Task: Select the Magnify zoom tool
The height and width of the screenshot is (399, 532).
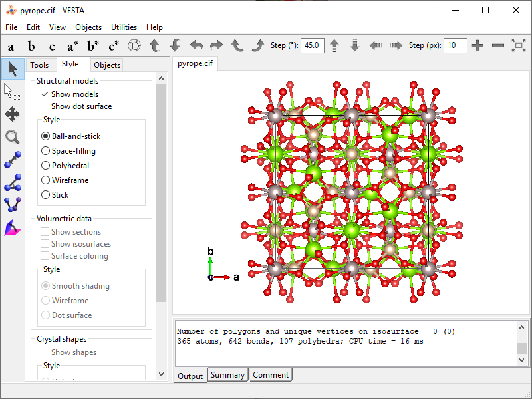Action: pos(12,138)
